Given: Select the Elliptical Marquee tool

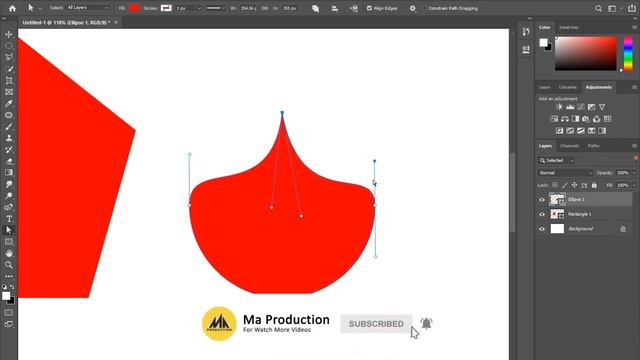Looking at the screenshot, I should point(9,46).
